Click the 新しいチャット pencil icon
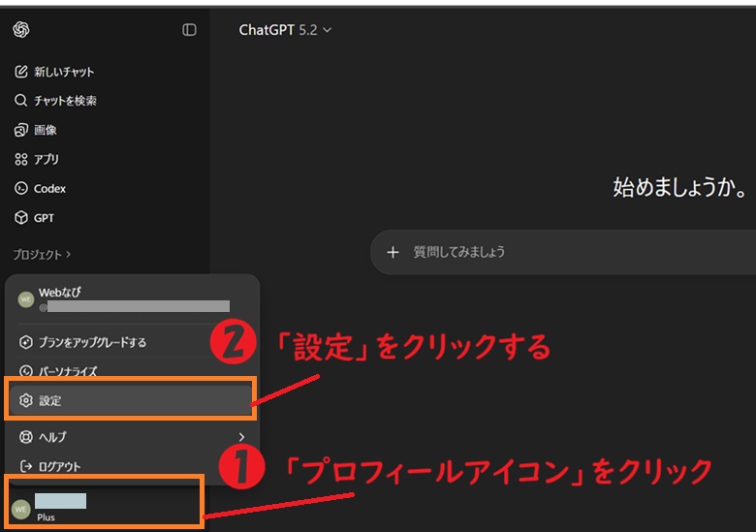Screen dimensions: 756x532 [20, 72]
